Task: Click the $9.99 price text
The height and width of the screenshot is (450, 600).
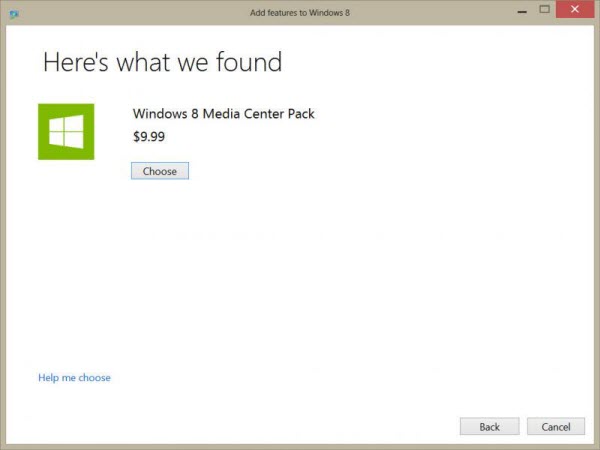Action: point(149,137)
